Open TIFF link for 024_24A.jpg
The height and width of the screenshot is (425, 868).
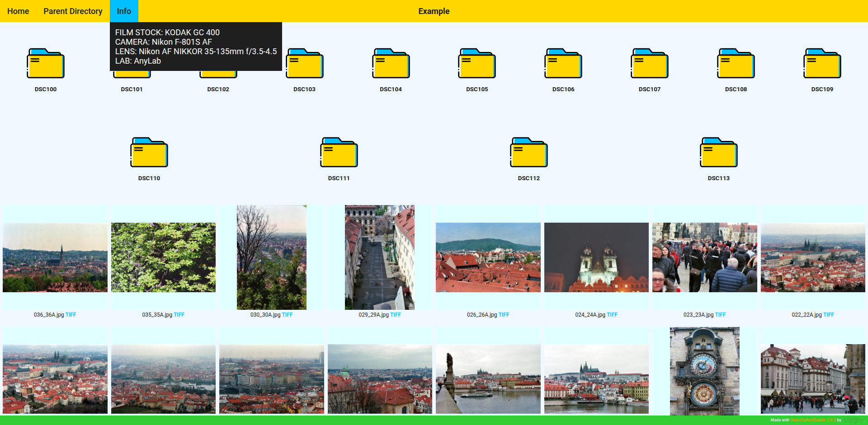[x=612, y=315]
